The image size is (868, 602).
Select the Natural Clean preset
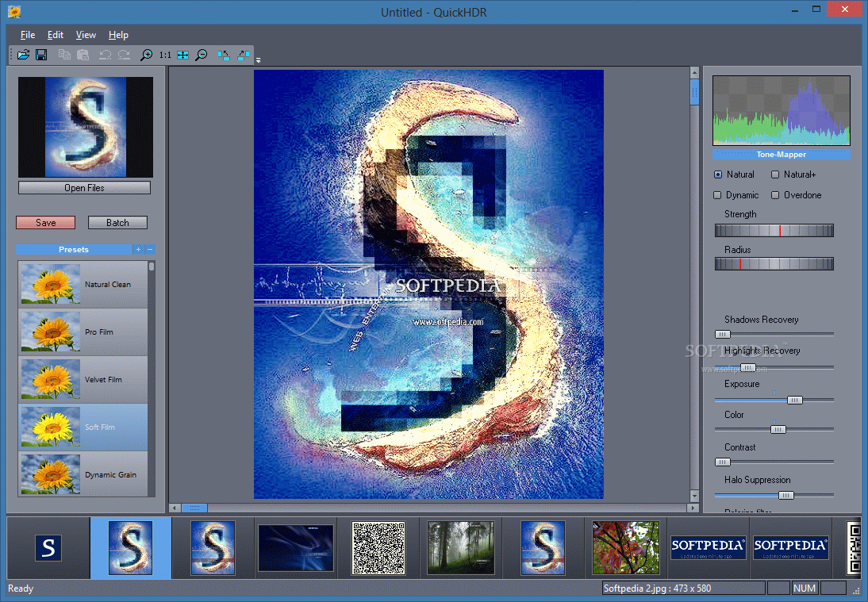point(83,285)
